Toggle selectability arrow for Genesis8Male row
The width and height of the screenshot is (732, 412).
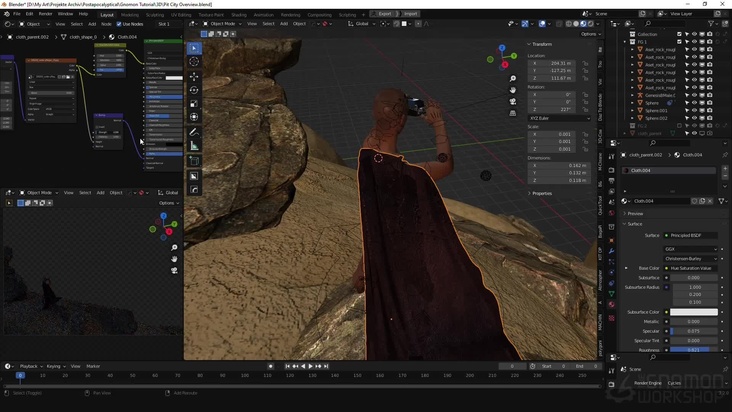[x=687, y=95]
